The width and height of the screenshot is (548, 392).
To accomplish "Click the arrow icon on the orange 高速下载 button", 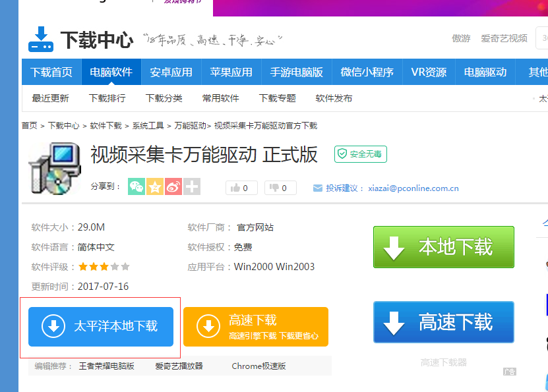I will tap(210, 327).
